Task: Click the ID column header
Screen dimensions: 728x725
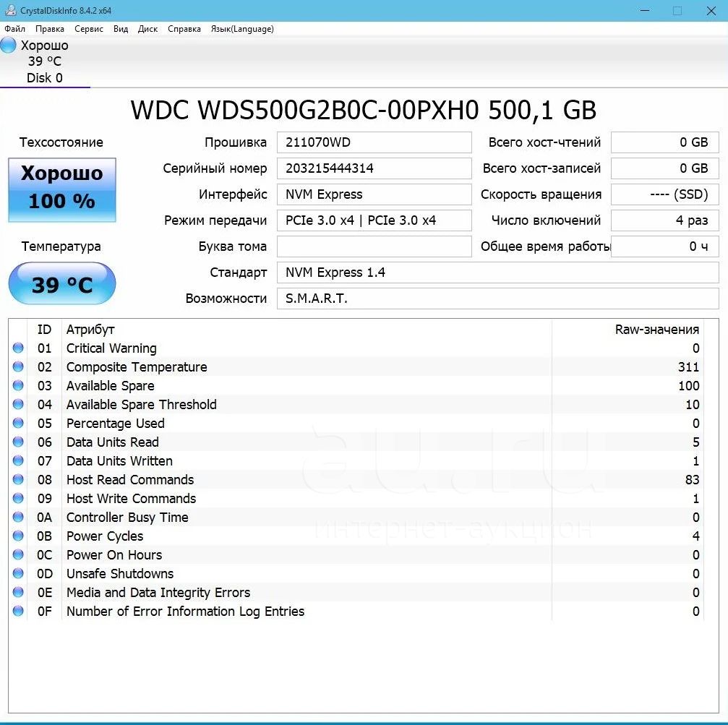Action: click(44, 330)
